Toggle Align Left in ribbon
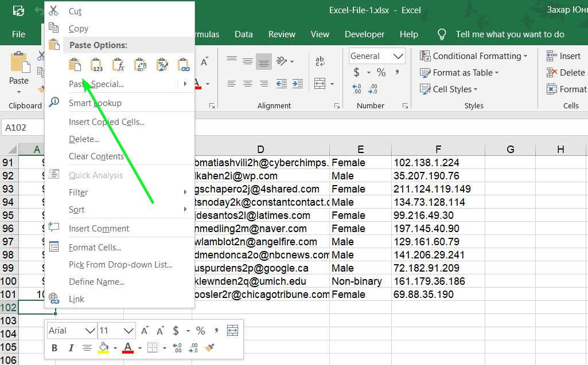The width and height of the screenshot is (588, 365). pos(232,84)
